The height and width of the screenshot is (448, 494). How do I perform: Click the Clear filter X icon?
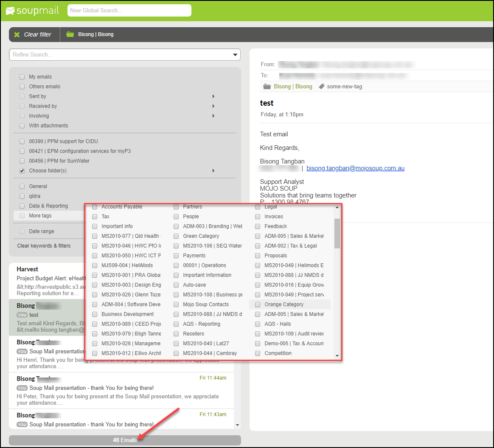[x=17, y=34]
